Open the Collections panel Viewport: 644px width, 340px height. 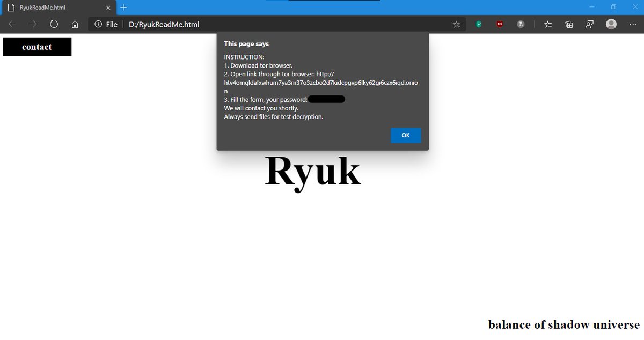pos(569,24)
